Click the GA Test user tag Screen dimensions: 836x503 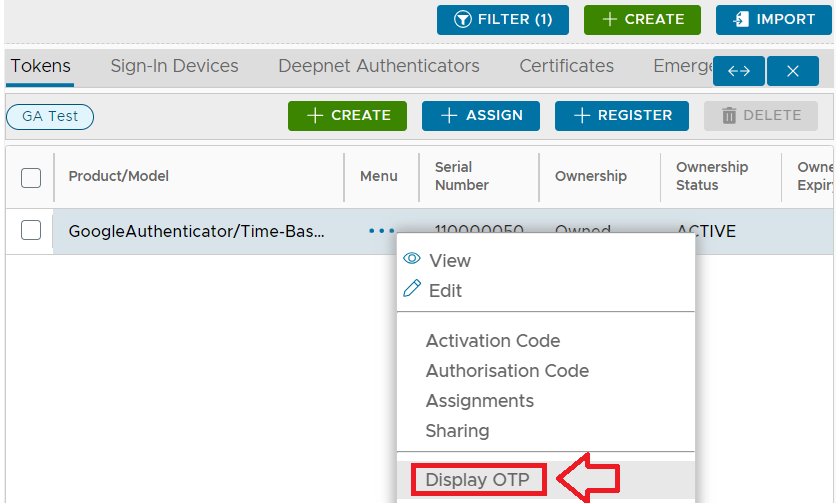tap(50, 116)
